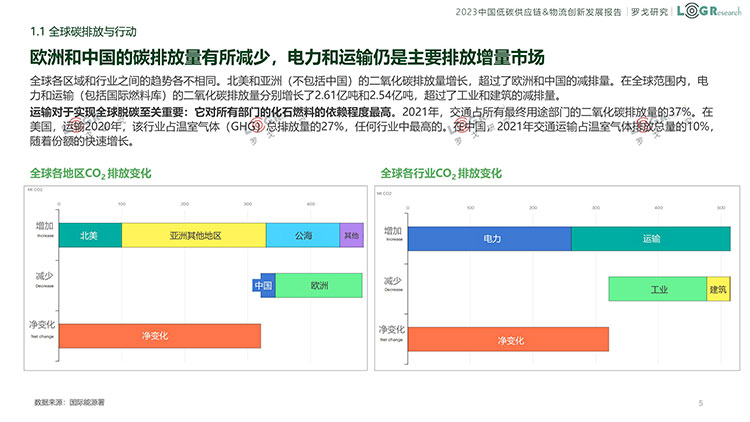Click the report title header text
The image size is (750, 422).
(x=538, y=11)
